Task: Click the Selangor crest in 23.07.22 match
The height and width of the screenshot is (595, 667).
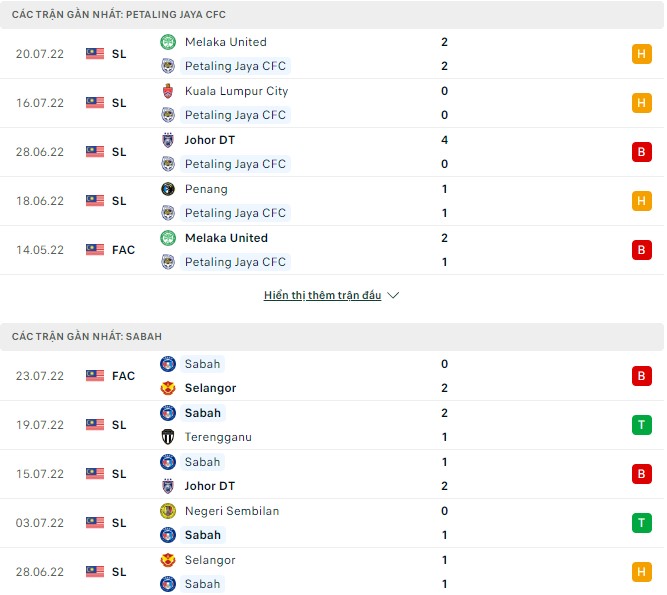Action: coord(168,388)
